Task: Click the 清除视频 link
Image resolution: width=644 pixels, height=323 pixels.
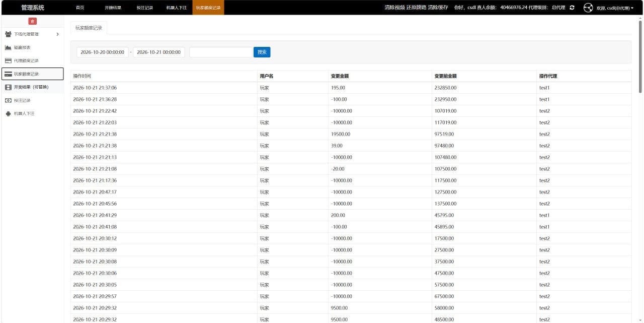Action: [394, 8]
